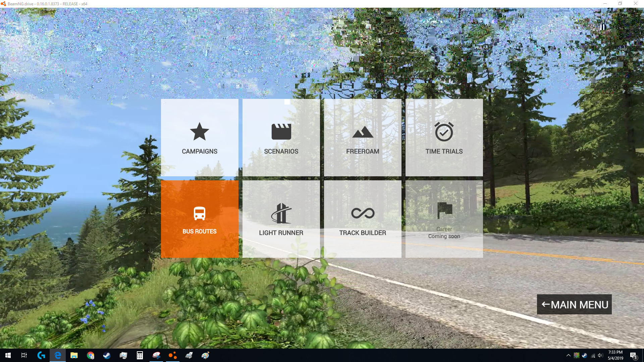Open Task View on taskbar
This screenshot has height=362, width=644.
(24, 355)
